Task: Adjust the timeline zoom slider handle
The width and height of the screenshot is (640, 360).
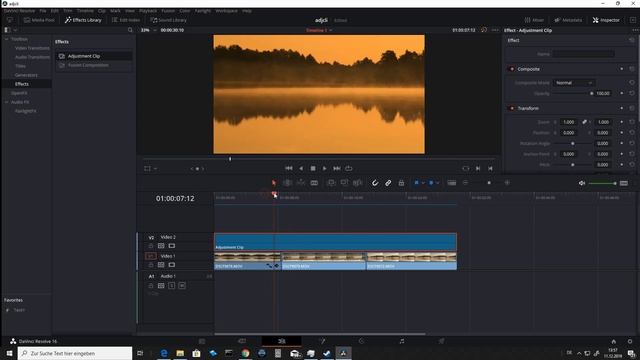Action: pyautogui.click(x=489, y=183)
